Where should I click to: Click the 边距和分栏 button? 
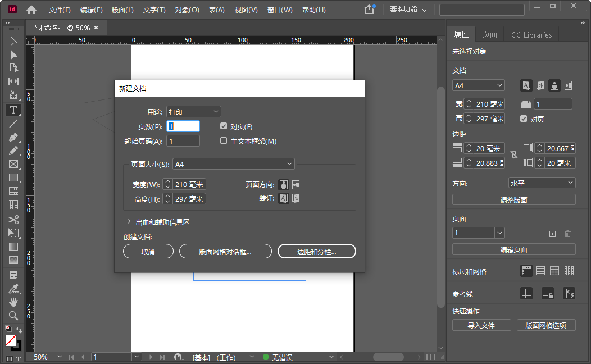click(x=316, y=251)
